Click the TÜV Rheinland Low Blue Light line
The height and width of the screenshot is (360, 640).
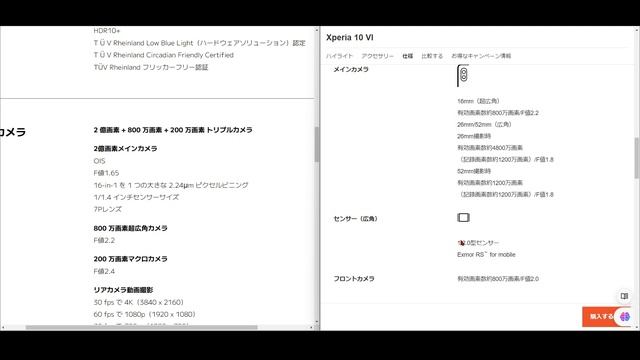tap(199, 43)
